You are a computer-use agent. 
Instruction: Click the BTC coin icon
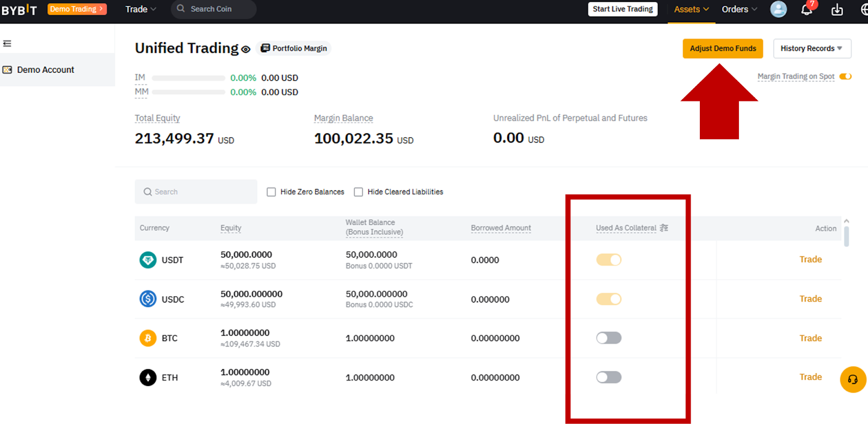148,338
